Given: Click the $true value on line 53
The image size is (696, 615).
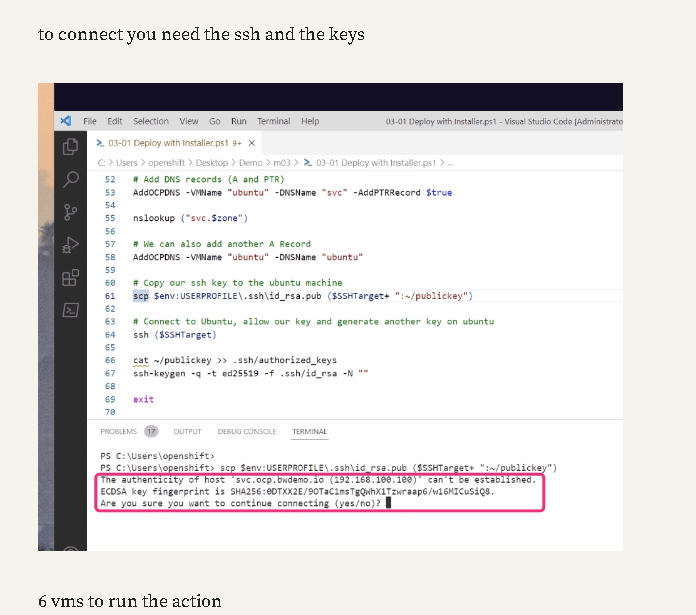Looking at the screenshot, I should [x=439, y=193].
